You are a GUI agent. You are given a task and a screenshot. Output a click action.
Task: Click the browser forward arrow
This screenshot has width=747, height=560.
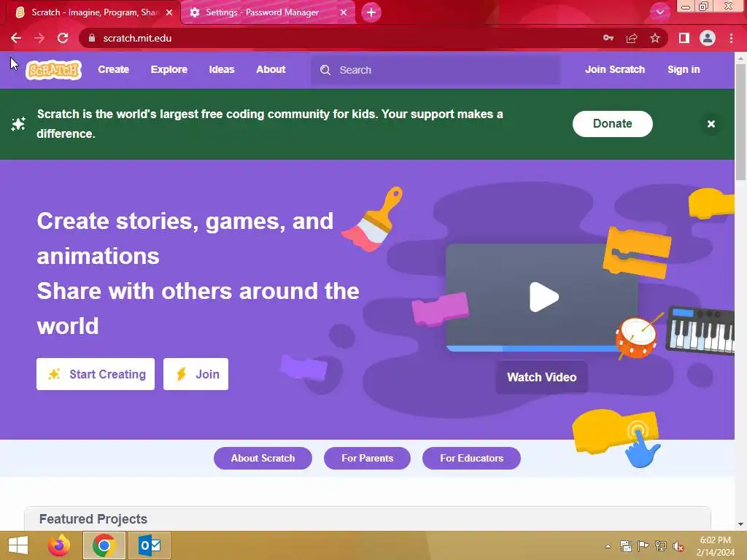tap(39, 38)
